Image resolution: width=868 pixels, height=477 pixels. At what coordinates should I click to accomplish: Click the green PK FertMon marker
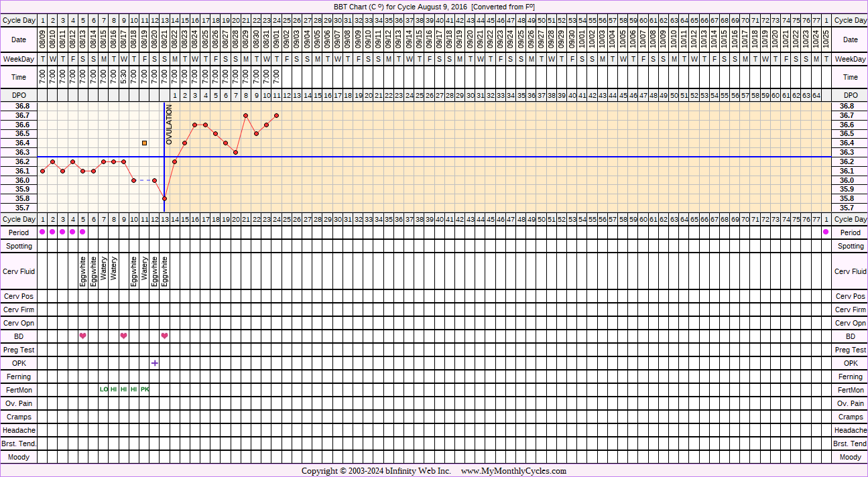click(145, 390)
